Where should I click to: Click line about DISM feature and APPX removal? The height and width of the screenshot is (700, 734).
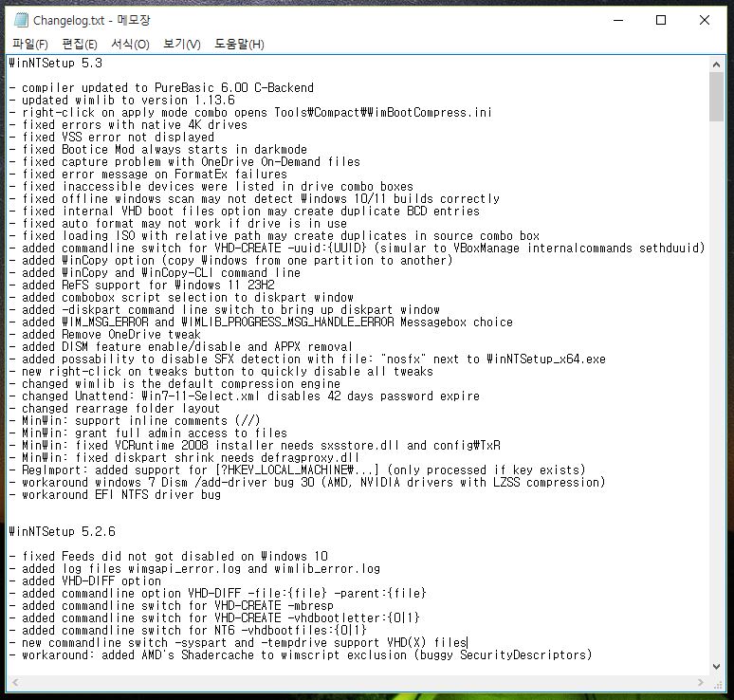[181, 346]
